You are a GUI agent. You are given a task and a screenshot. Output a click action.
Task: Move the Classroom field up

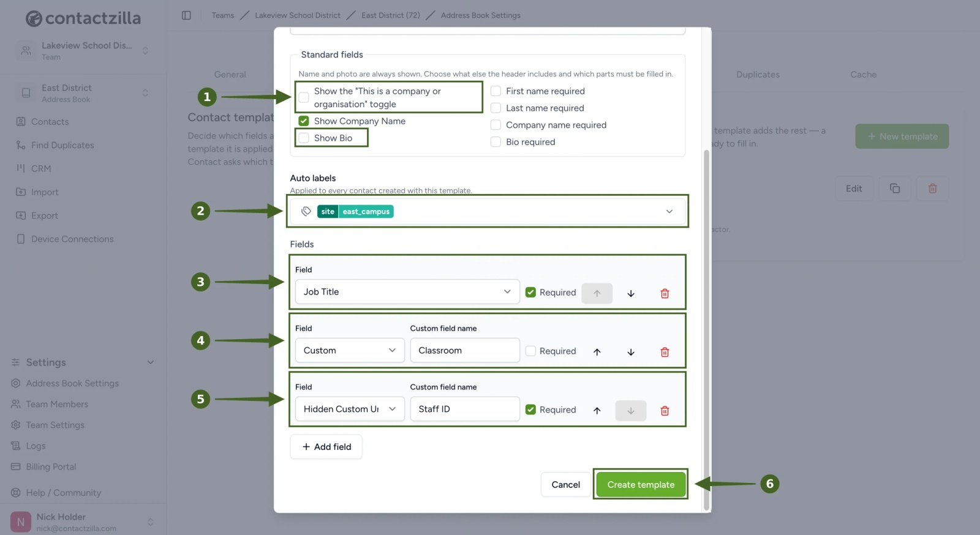tap(597, 352)
